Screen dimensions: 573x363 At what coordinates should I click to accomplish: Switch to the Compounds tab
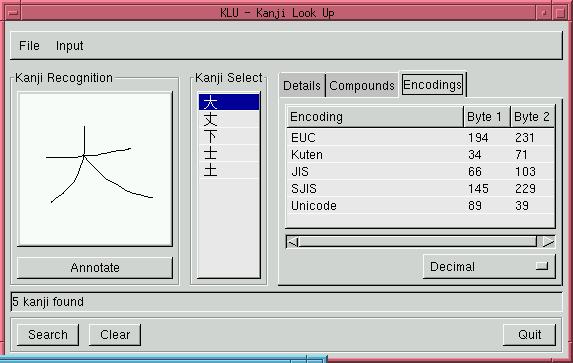coord(362,86)
